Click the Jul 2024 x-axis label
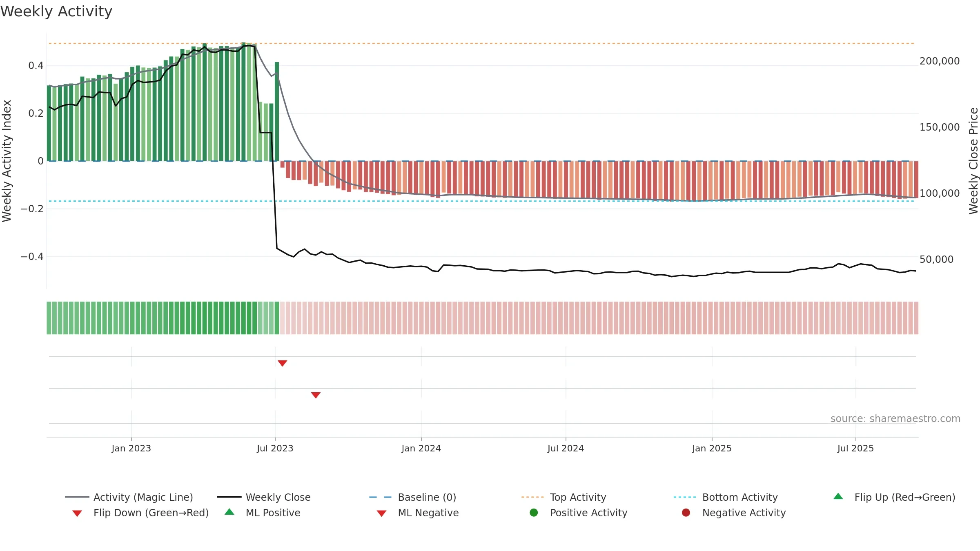The width and height of the screenshot is (980, 551). pos(566,449)
